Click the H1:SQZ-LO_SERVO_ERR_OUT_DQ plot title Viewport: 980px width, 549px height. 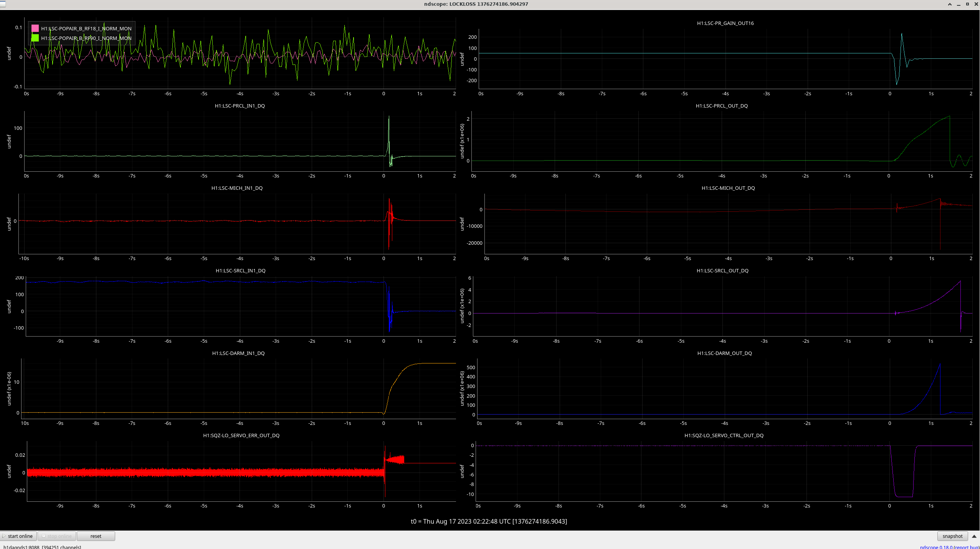click(x=241, y=435)
